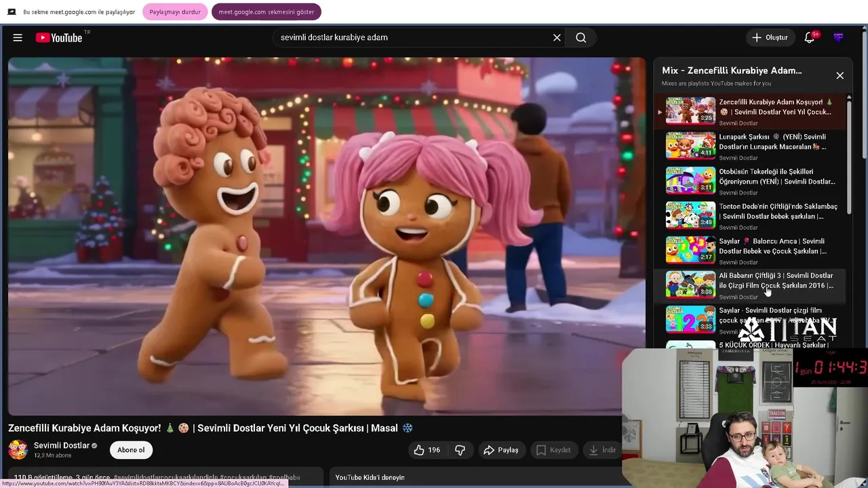This screenshot has height=488, width=868.
Task: Click the Oluştur create button
Action: [x=770, y=38]
